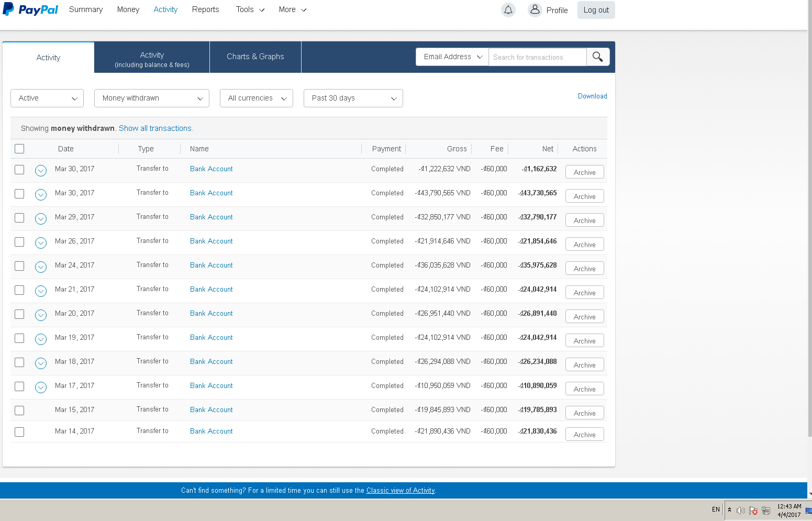The width and height of the screenshot is (812, 521).
Task: Show hidden system tray icons
Action: point(729,509)
